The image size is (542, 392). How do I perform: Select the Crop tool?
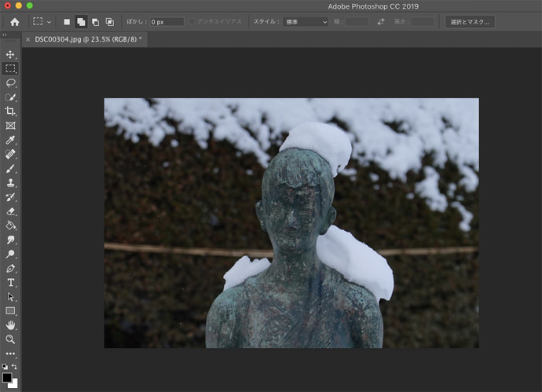coord(10,112)
